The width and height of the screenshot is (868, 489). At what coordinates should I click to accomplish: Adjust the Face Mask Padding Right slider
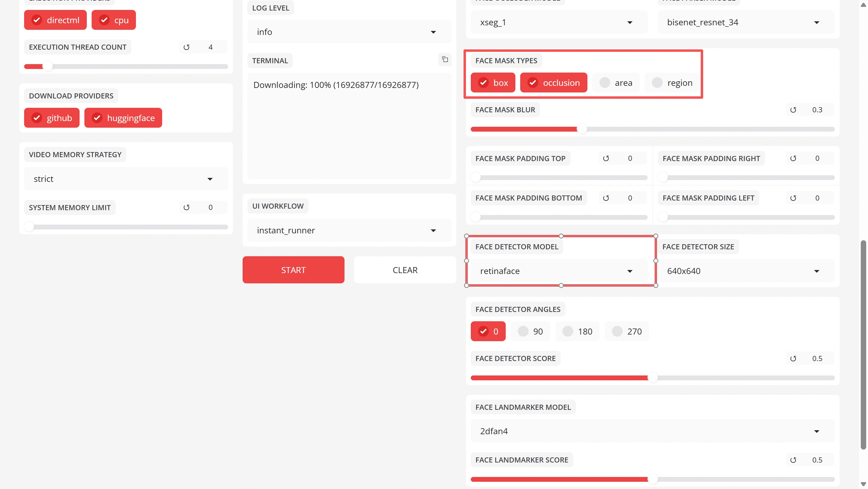[746, 177]
